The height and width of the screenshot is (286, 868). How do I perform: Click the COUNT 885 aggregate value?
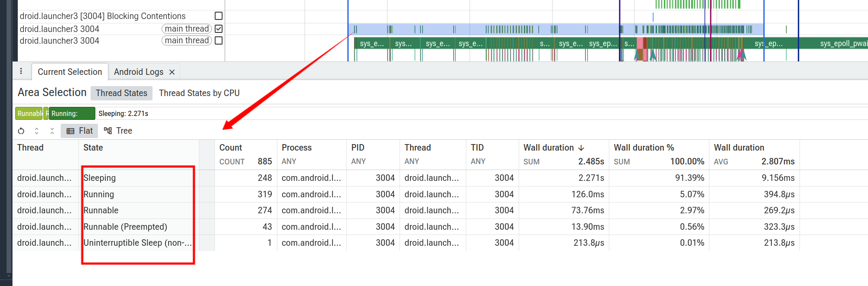click(265, 161)
